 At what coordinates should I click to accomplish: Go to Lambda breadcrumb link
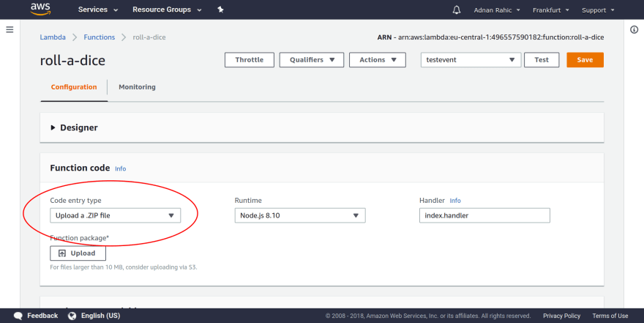point(53,37)
